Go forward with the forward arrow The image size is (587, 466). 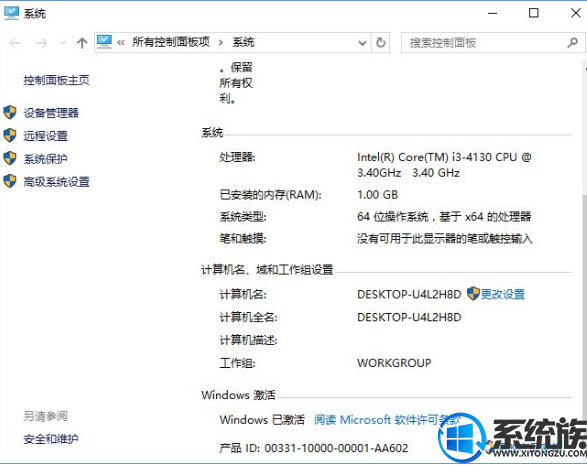[42, 43]
